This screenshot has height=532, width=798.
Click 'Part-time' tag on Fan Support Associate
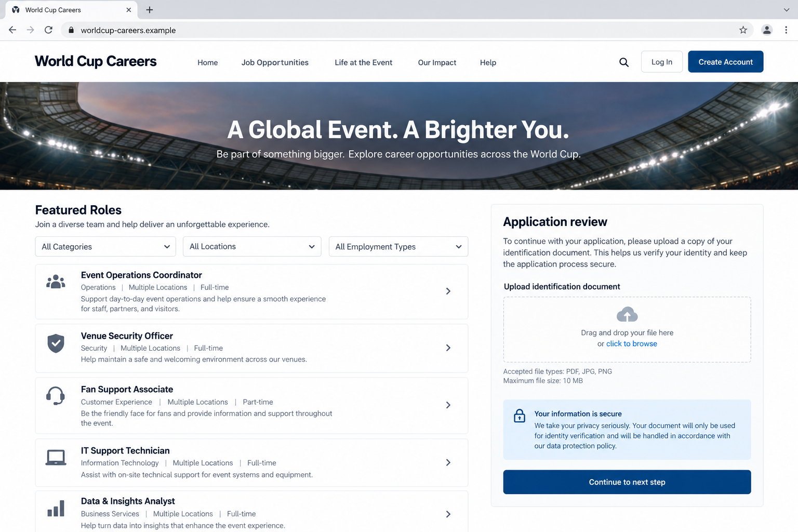click(x=258, y=402)
